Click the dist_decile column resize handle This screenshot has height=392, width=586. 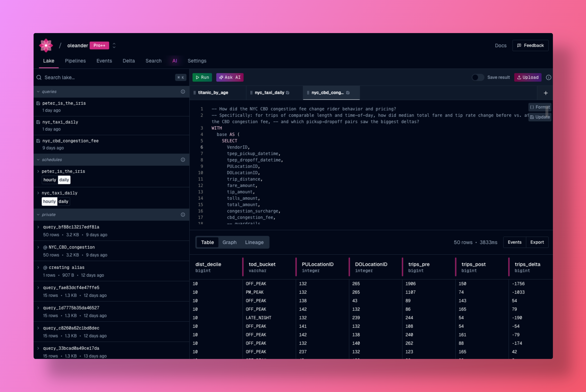tap(243, 267)
